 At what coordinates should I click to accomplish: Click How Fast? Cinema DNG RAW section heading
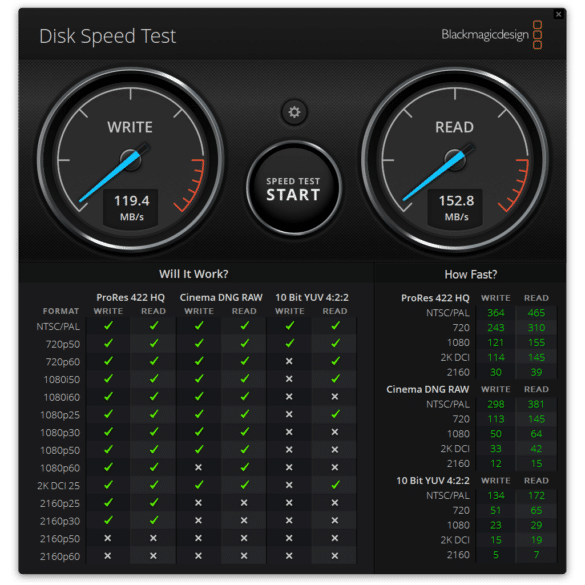[428, 390]
